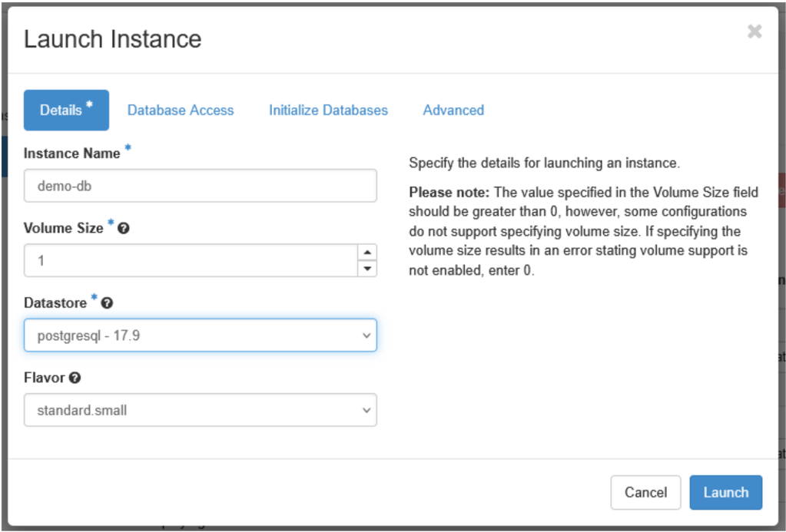This screenshot has height=532, width=786.
Task: Close the Launch Instance dialog
Action: point(754,31)
